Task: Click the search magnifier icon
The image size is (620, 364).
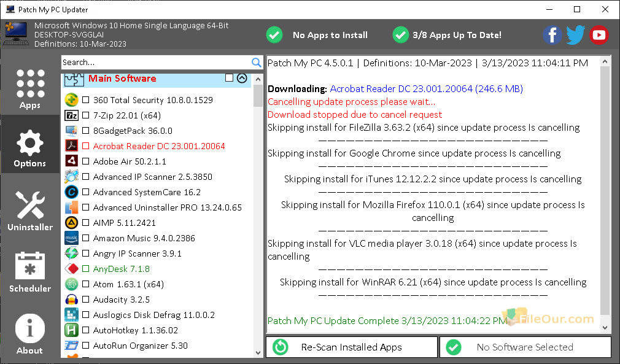Action: click(x=256, y=63)
